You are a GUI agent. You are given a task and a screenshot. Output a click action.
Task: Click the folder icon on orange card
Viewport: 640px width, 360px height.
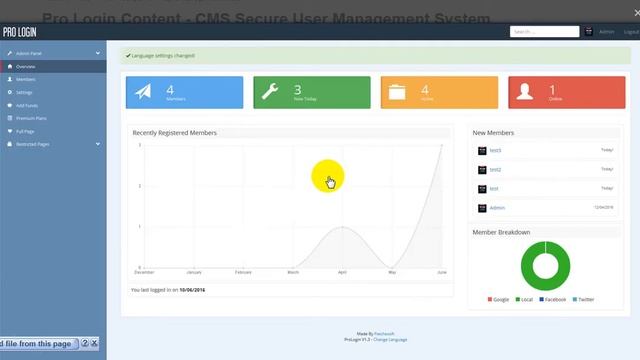point(397,92)
